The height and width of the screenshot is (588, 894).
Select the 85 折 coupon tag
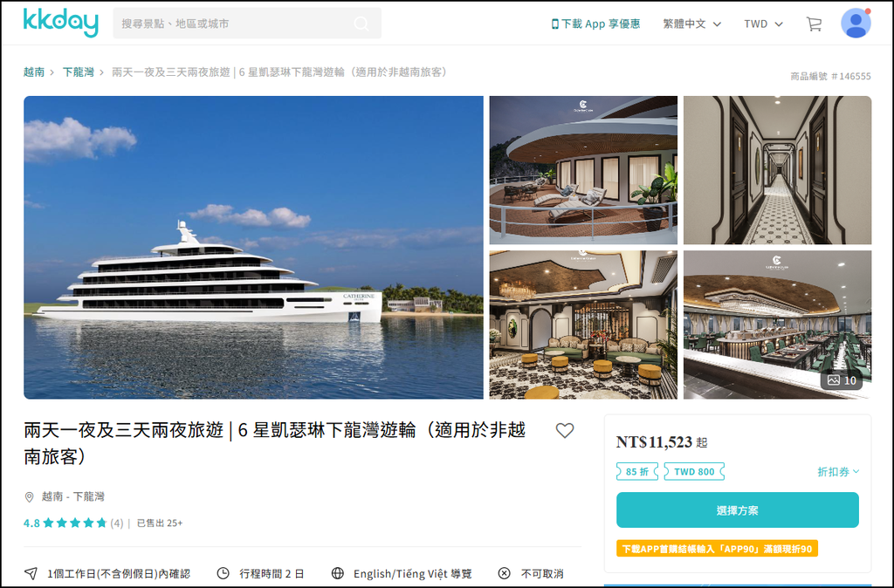tap(636, 472)
